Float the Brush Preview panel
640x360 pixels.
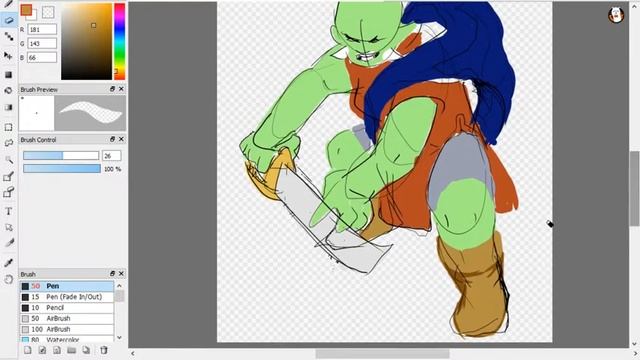112,89
